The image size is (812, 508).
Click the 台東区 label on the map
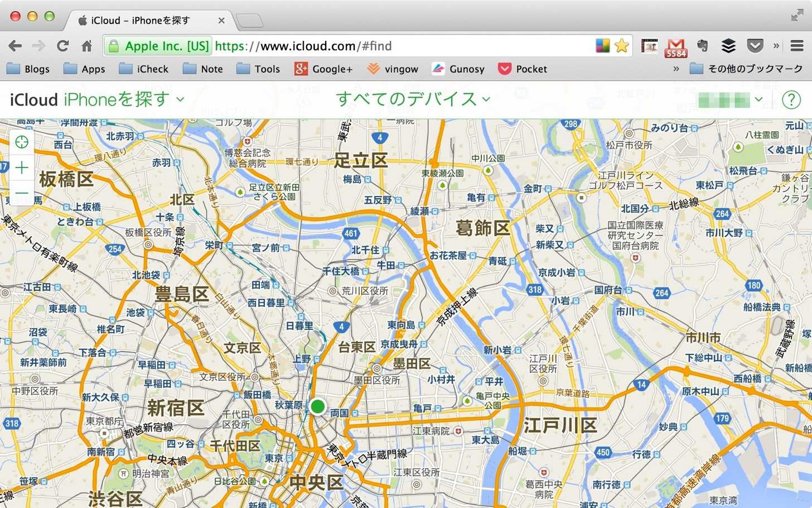click(356, 347)
